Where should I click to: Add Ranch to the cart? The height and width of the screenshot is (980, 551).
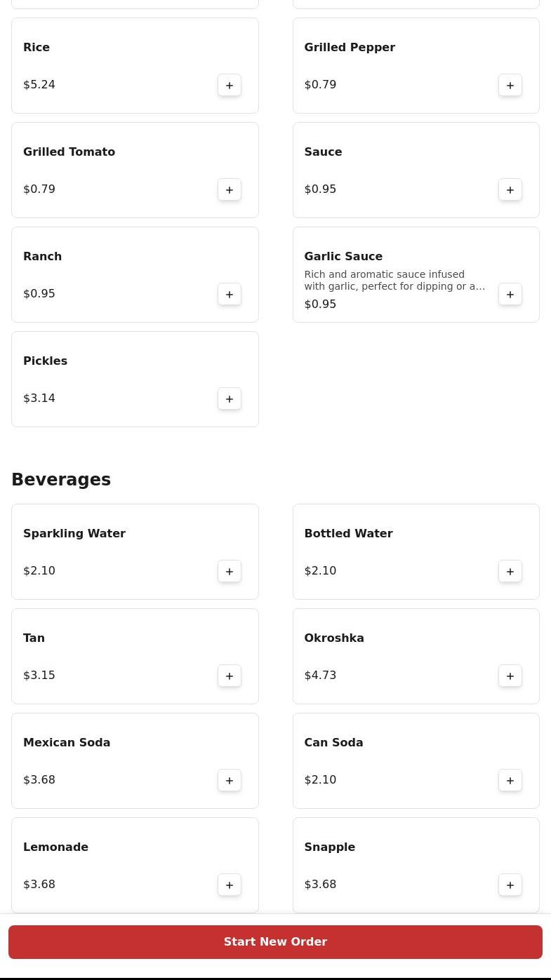[230, 294]
